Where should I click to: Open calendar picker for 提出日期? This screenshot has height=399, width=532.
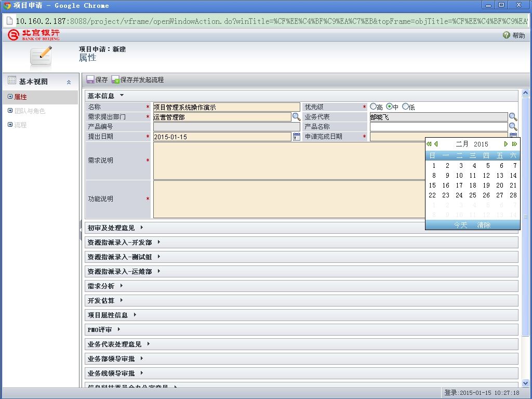(296, 137)
